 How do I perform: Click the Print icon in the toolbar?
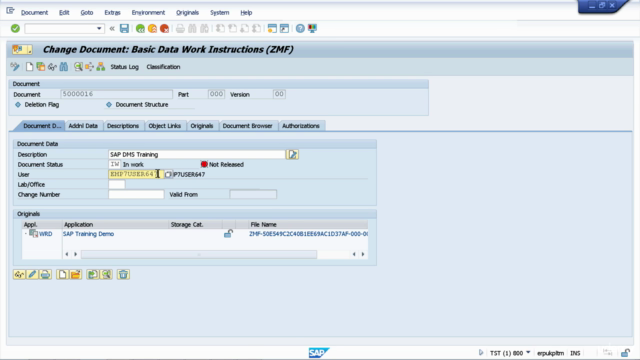(180, 28)
